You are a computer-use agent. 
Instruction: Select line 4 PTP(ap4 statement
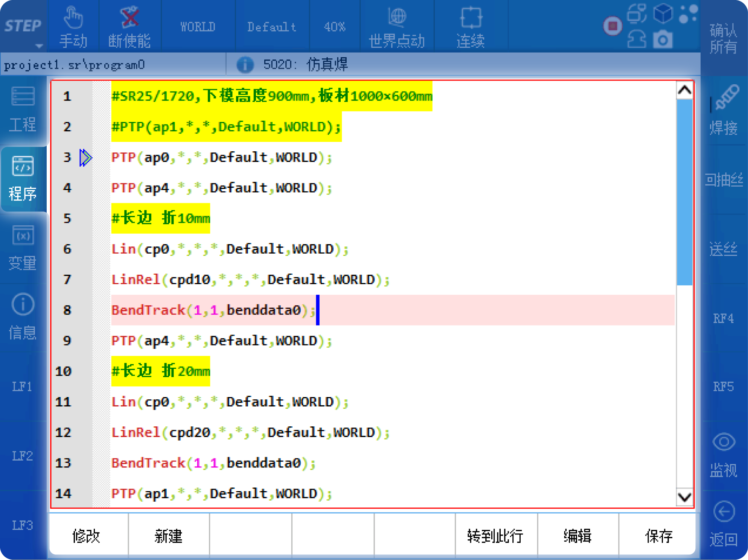point(222,188)
